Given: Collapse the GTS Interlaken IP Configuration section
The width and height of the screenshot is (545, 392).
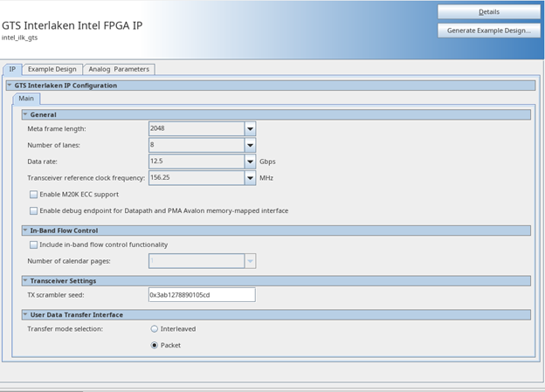Looking at the screenshot, I should (x=10, y=86).
